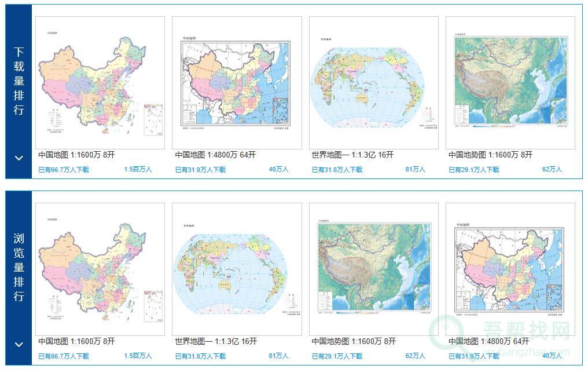This screenshot has height=373, width=588.
Task: Click 已有66.7万人下载 download count link
Action: click(63, 170)
